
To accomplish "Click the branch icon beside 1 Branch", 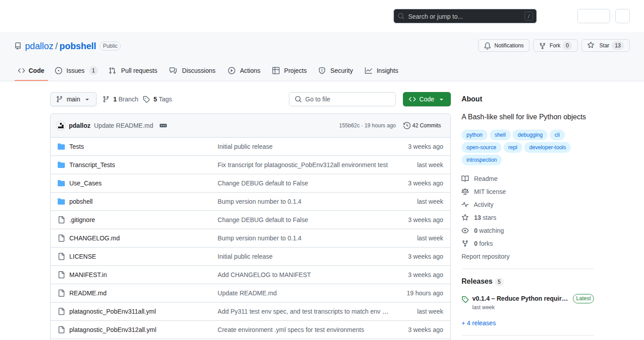I will (106, 99).
